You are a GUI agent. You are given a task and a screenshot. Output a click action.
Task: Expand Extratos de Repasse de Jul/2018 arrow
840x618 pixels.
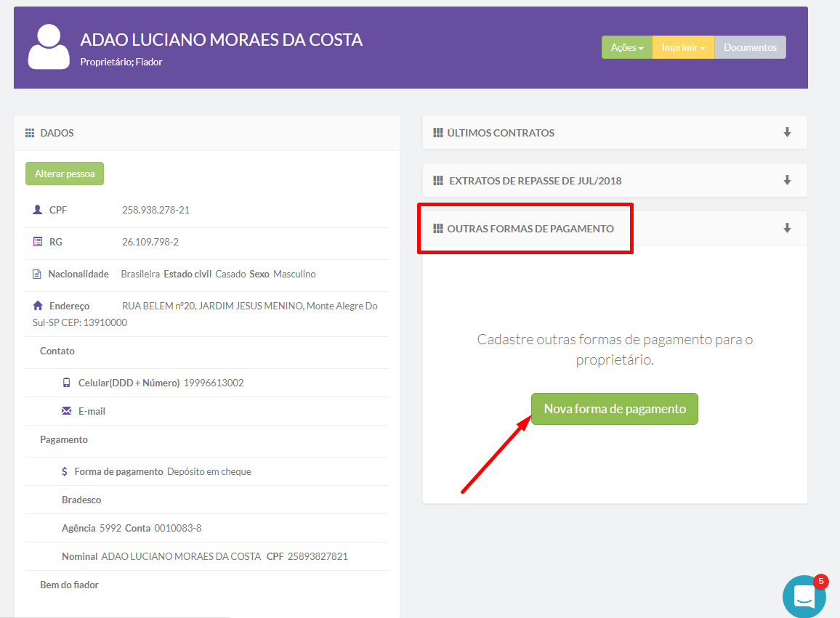787,180
